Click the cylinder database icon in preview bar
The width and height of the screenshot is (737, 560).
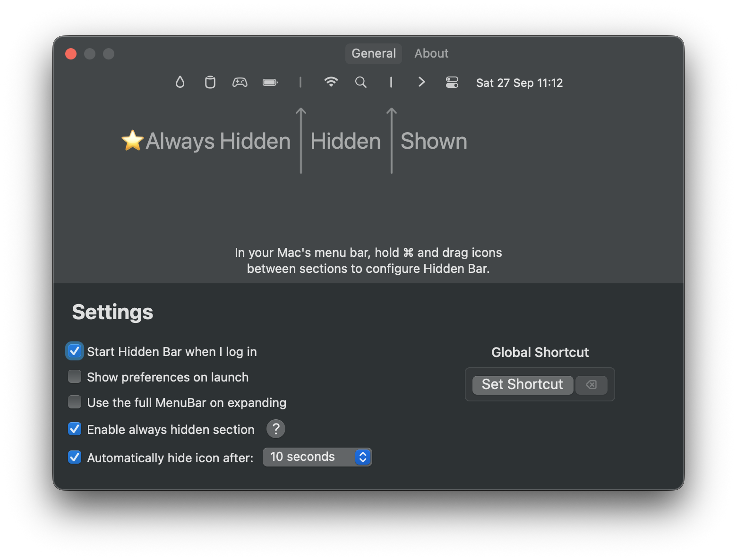[210, 82]
